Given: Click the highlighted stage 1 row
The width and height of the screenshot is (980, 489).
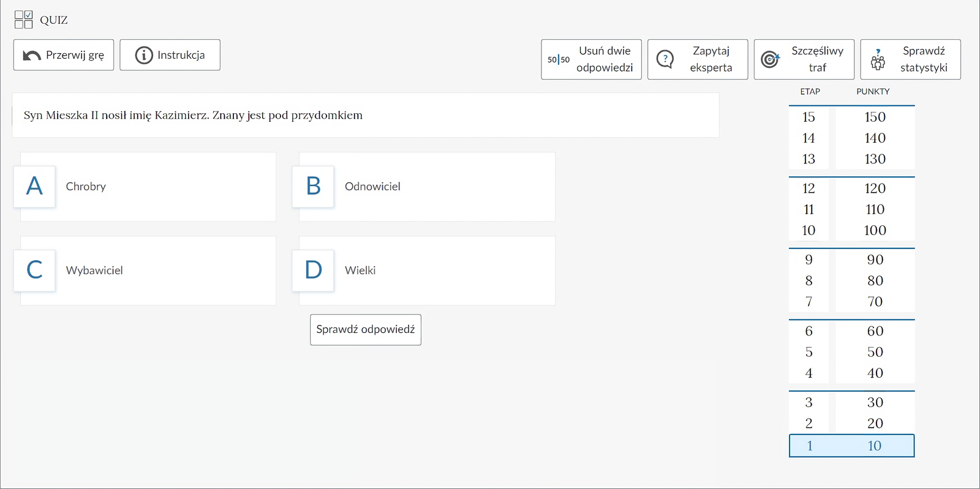Looking at the screenshot, I should pos(851,446).
